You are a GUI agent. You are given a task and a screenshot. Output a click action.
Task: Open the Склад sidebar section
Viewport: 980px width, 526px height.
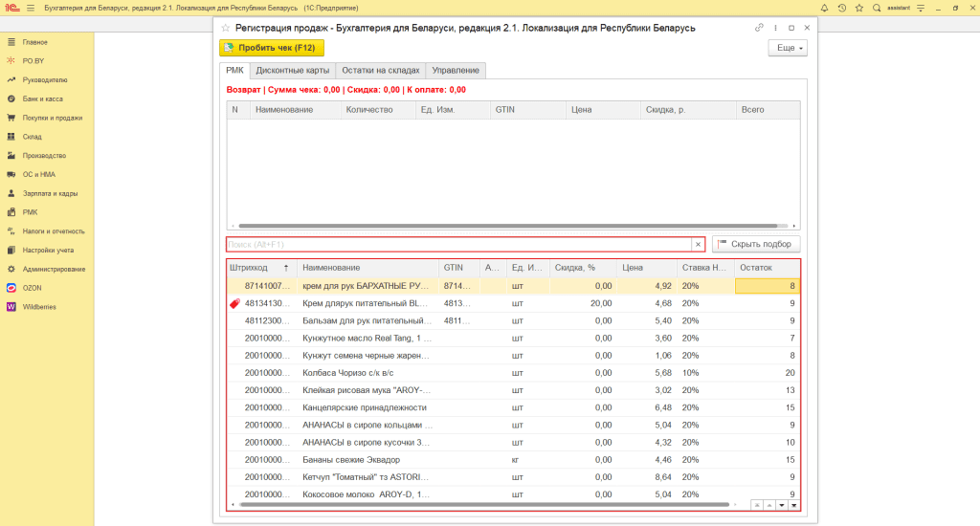click(32, 137)
